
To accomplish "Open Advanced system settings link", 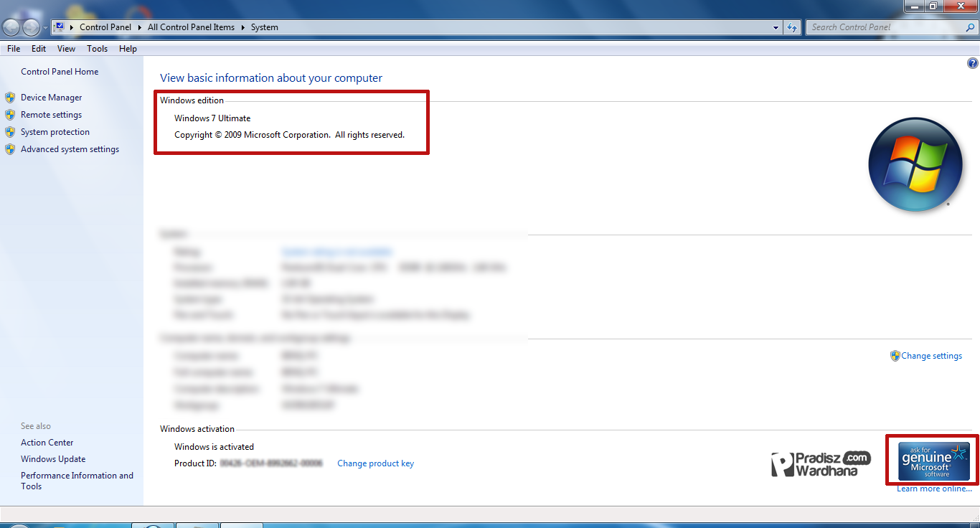I will pyautogui.click(x=70, y=149).
